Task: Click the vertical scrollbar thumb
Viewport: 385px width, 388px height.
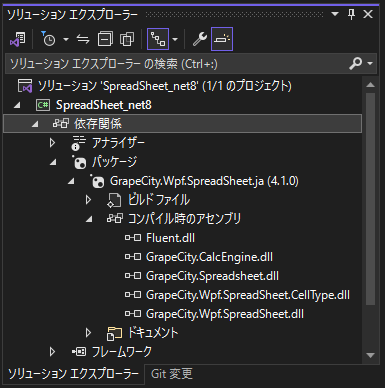Action: tap(370, 199)
